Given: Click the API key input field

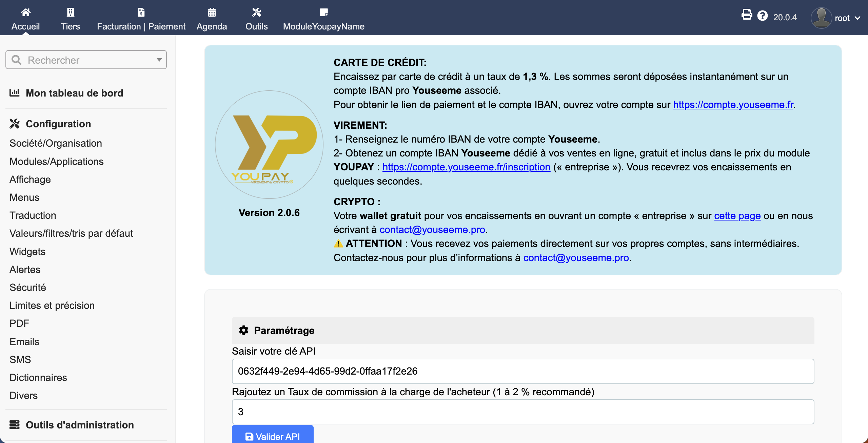Looking at the screenshot, I should tap(523, 371).
